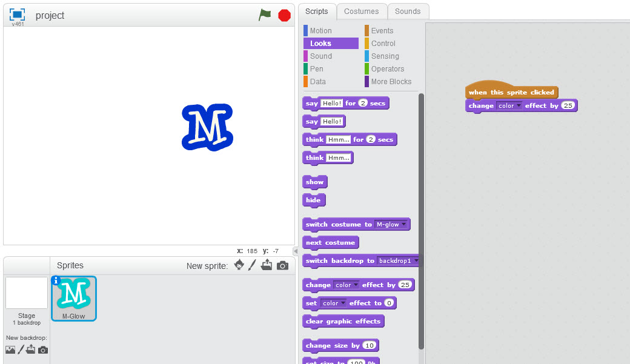
Task: Upload backdrop from file icon
Action: (30, 349)
